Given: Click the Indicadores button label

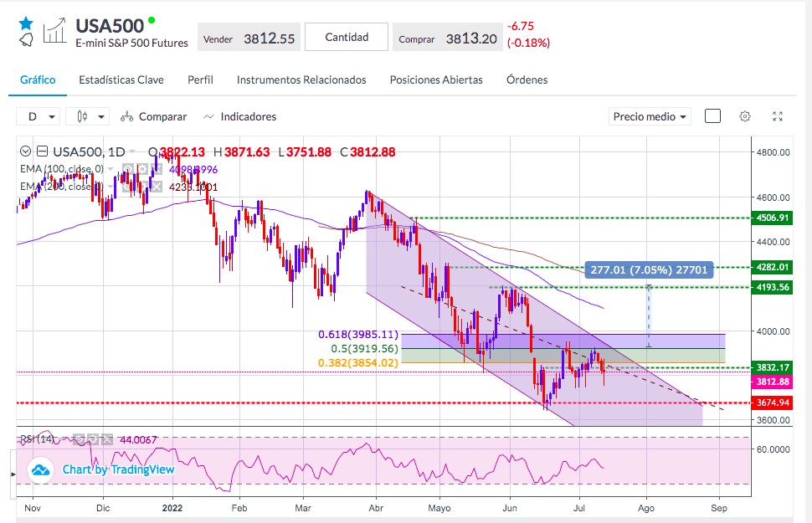Looking at the screenshot, I should coord(249,116).
